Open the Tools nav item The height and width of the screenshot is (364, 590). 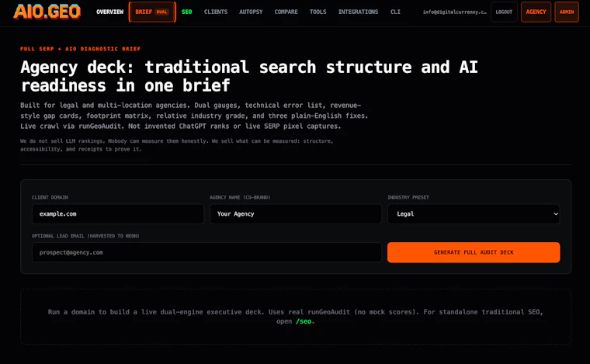point(318,12)
